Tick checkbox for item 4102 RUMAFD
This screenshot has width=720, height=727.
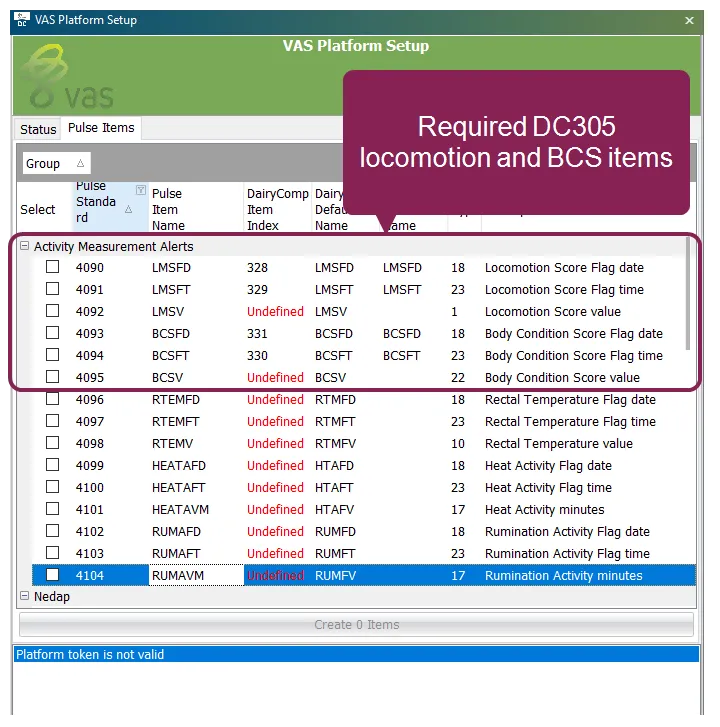(x=52, y=530)
